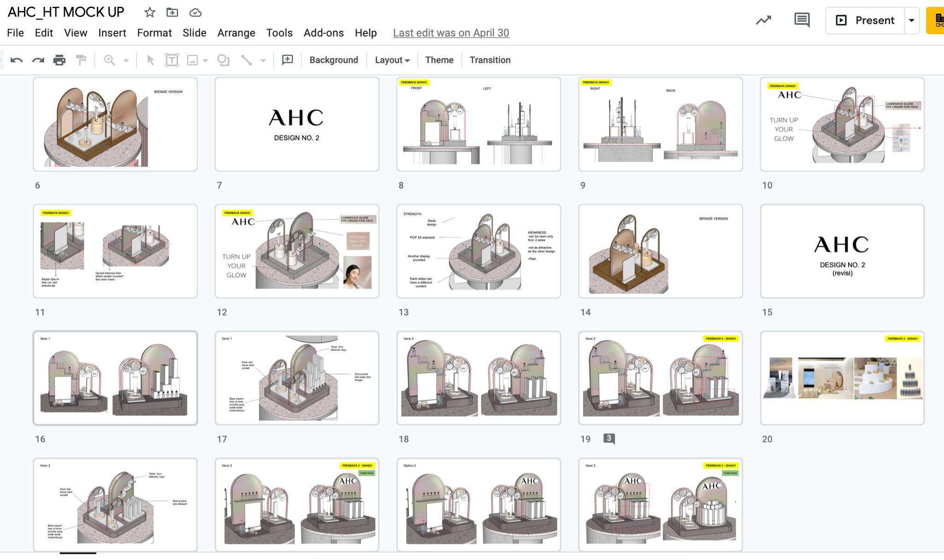Image resolution: width=944 pixels, height=560 pixels.
Task: Select slide 11 feedback thumbnail
Action: click(115, 251)
